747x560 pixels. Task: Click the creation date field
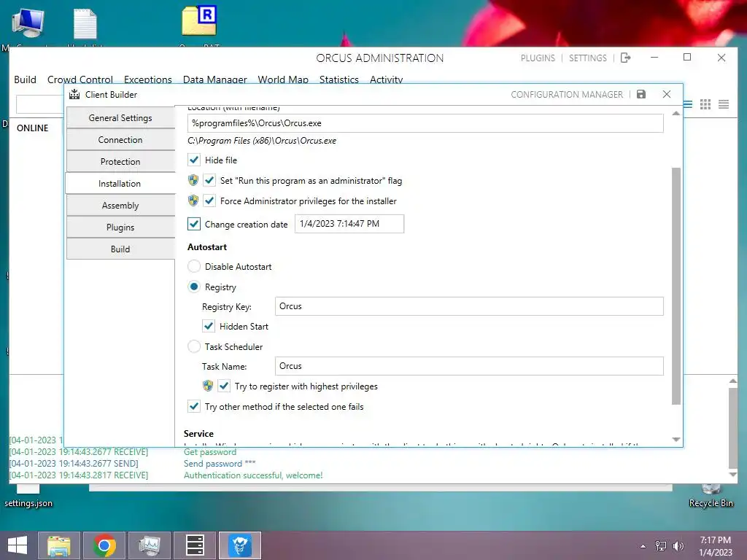[349, 224]
